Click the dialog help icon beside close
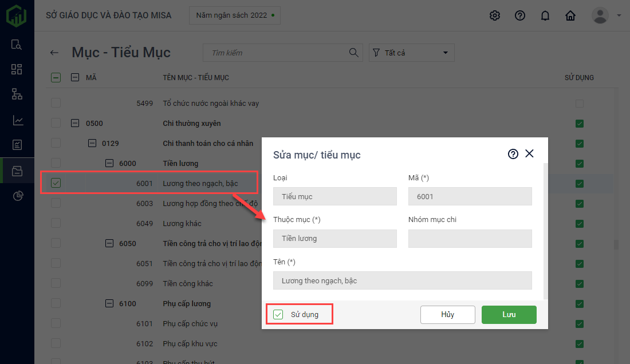This screenshot has width=630, height=364. 513,154
